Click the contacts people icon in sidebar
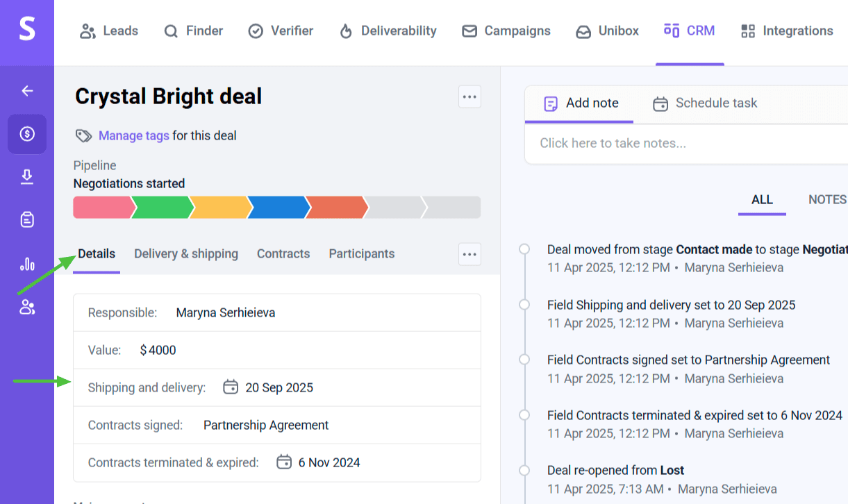Screen dimensions: 848x504 (x=27, y=307)
